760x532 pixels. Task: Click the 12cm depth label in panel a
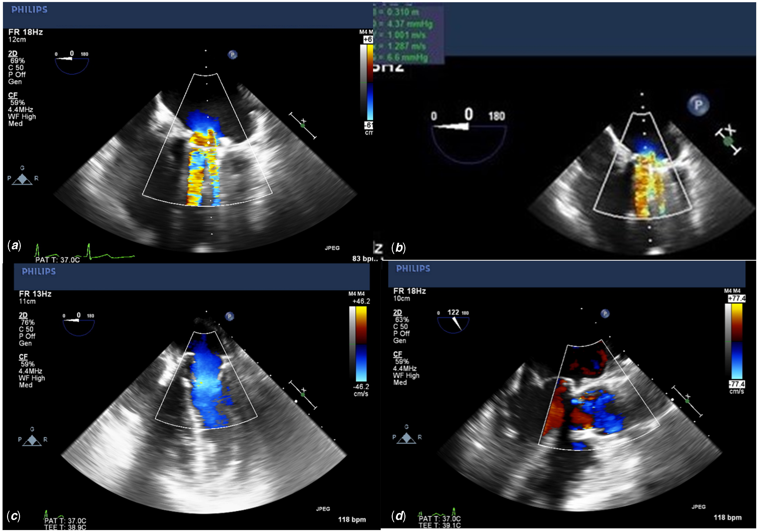[x=17, y=39]
